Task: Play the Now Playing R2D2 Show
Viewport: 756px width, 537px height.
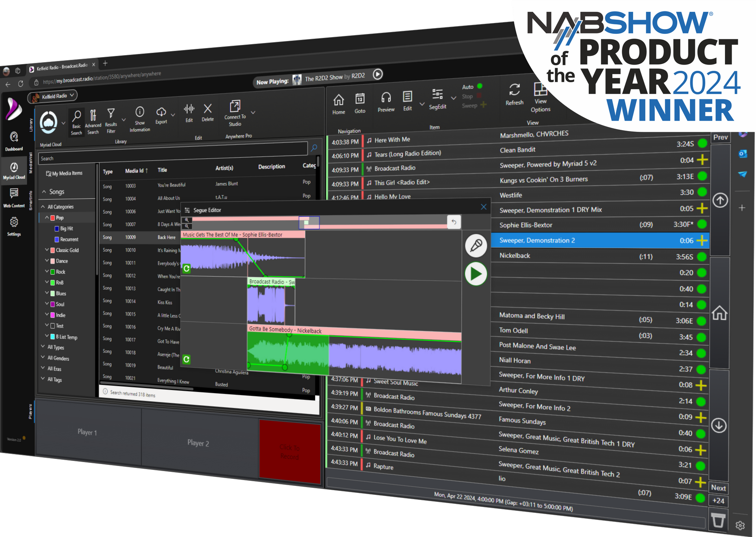Action: pyautogui.click(x=378, y=74)
